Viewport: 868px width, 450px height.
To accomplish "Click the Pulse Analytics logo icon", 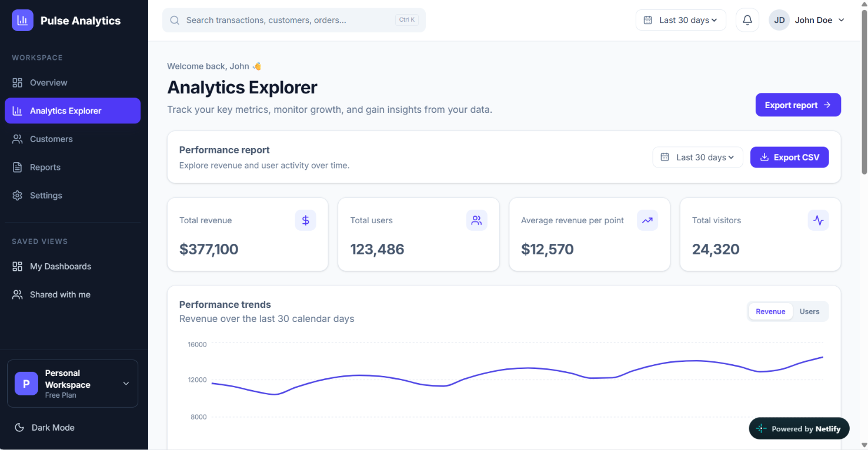I will [x=22, y=21].
